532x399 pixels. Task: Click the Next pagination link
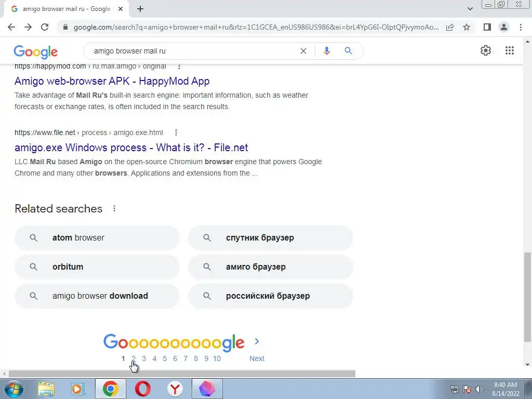tap(257, 358)
